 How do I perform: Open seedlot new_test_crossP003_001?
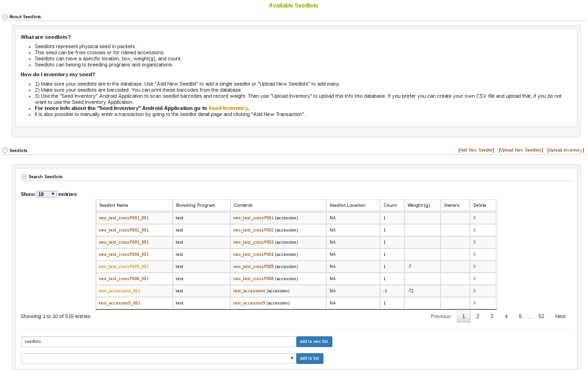pos(124,242)
